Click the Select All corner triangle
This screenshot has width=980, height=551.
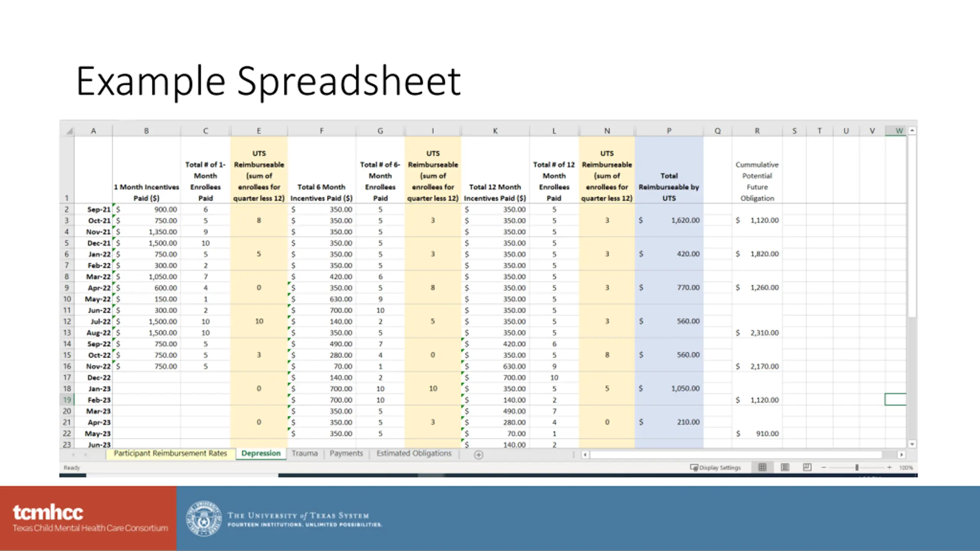tap(69, 131)
